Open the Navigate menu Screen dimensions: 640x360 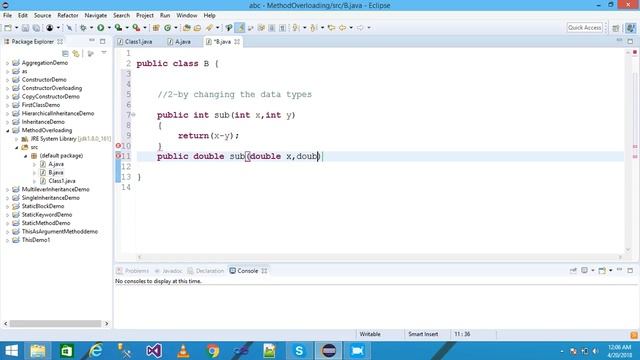pos(96,16)
